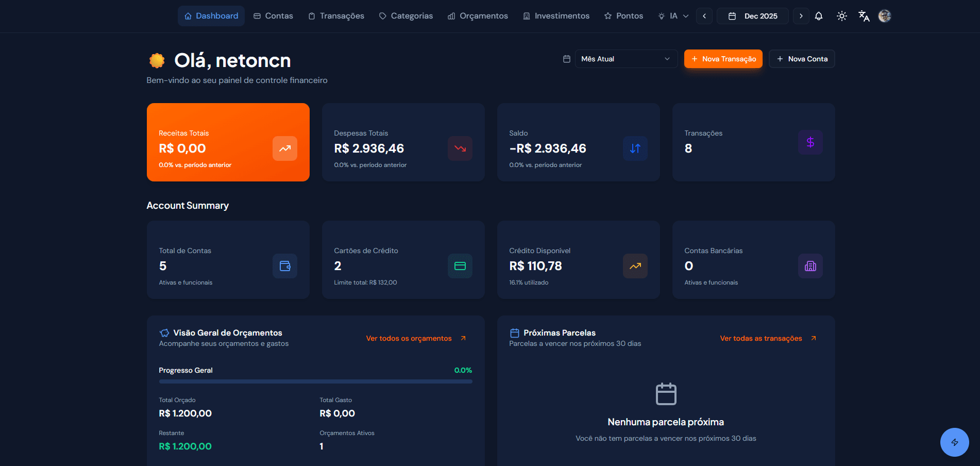Click the right chevron after Dec 2025
The height and width of the screenshot is (466, 980).
point(801,16)
